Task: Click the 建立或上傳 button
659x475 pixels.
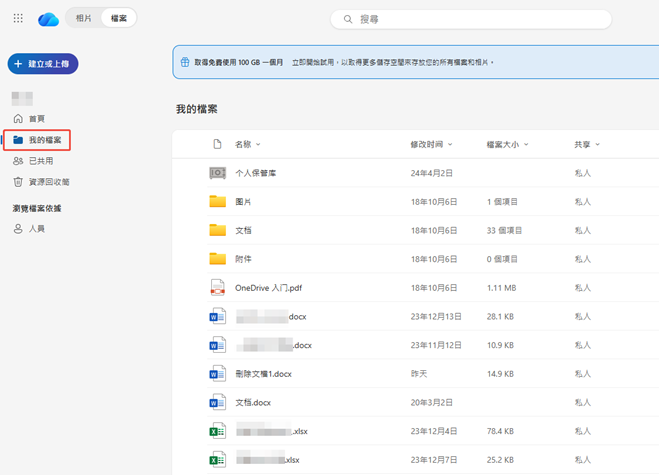Action: pyautogui.click(x=43, y=63)
